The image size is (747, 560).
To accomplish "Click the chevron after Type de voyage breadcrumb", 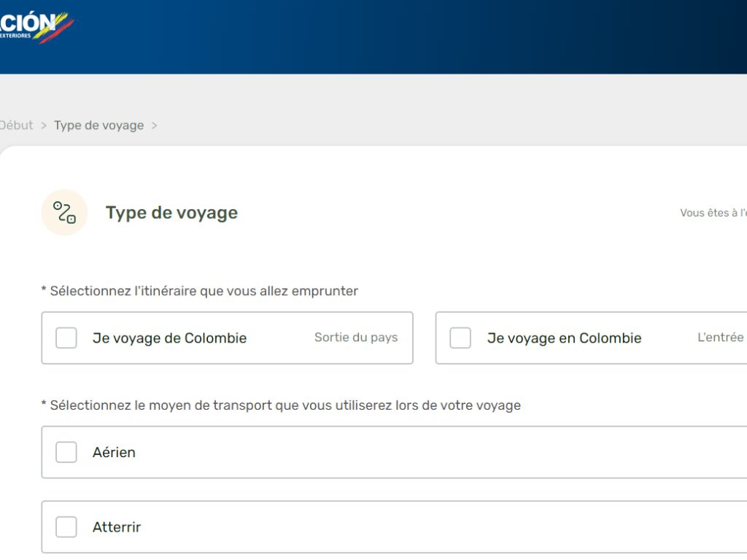I will tap(154, 125).
